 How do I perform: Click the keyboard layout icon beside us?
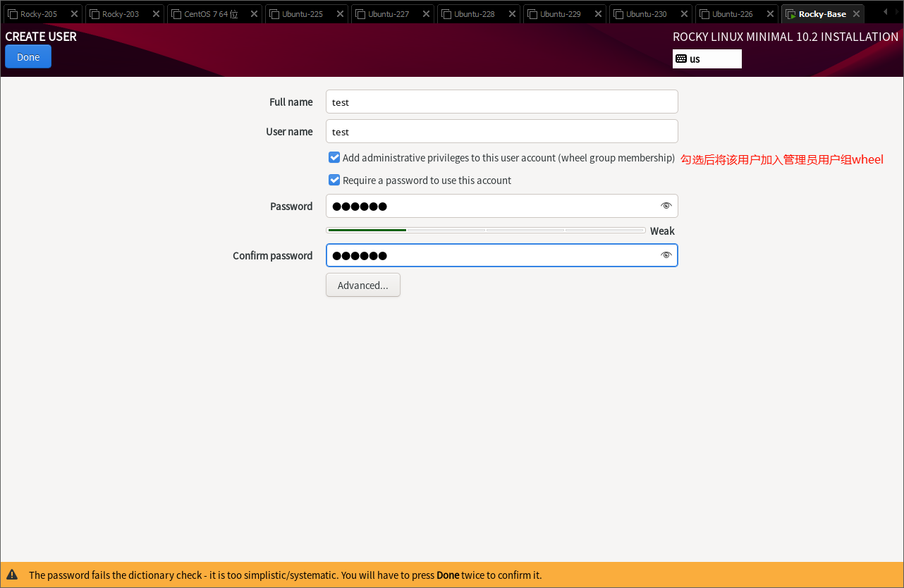coord(680,59)
